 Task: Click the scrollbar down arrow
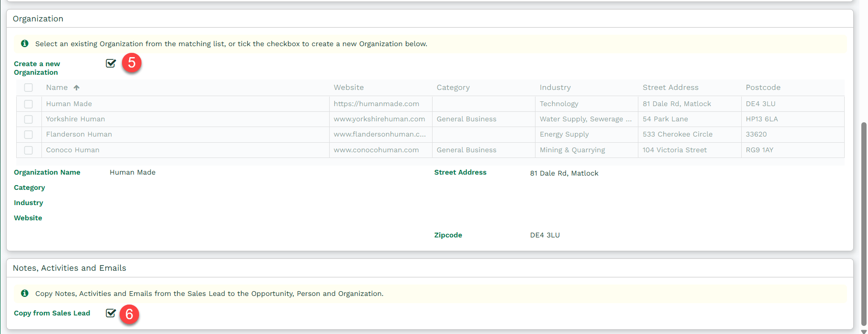864,331
